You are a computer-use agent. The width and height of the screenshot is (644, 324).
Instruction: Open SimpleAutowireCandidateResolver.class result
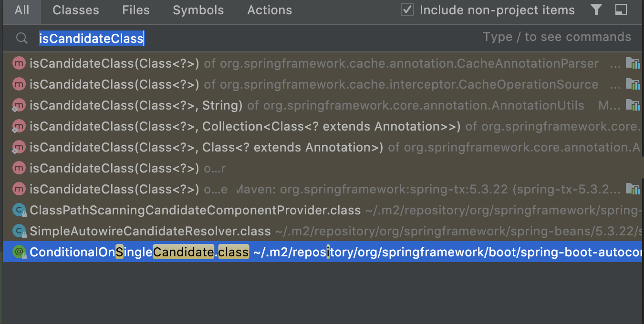click(322, 231)
